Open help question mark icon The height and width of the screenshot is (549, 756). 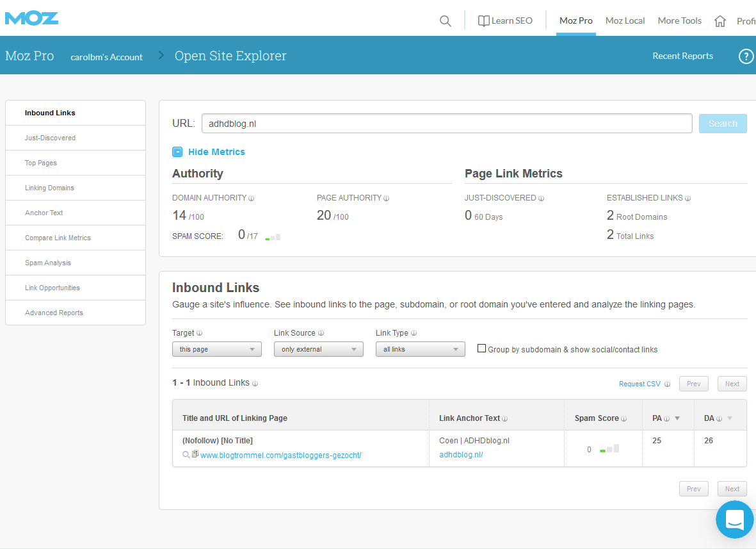[746, 56]
